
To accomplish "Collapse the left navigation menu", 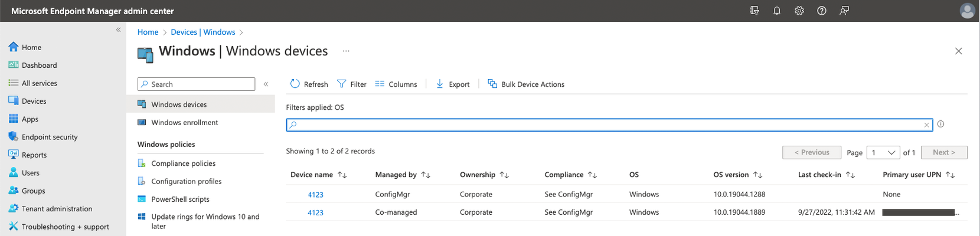I will [x=118, y=29].
